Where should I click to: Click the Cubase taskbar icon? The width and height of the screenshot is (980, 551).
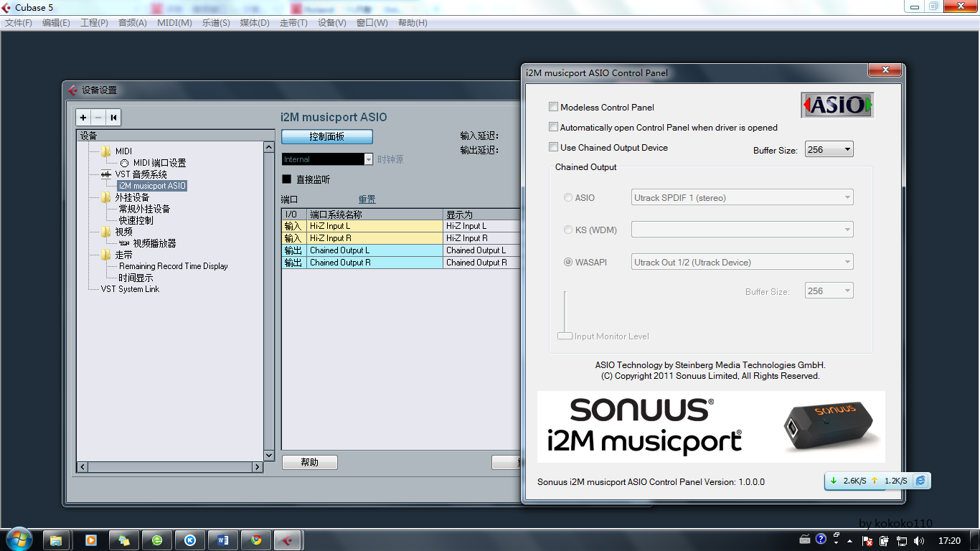pos(288,540)
